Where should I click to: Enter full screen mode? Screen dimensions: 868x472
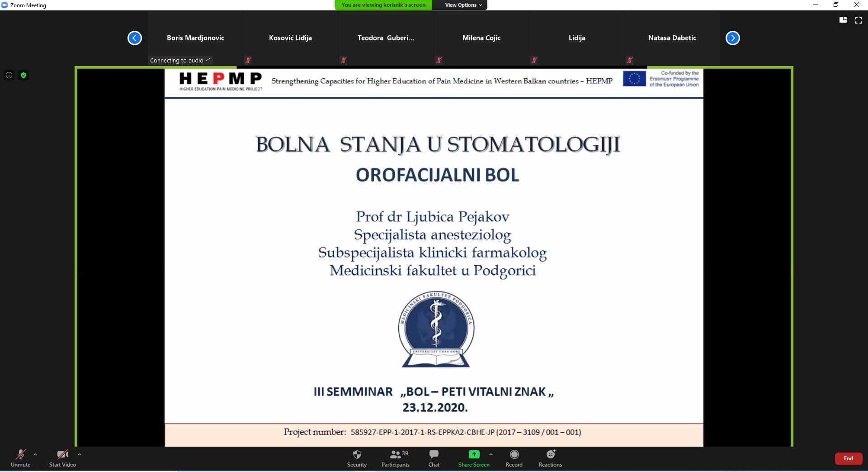coord(859,20)
